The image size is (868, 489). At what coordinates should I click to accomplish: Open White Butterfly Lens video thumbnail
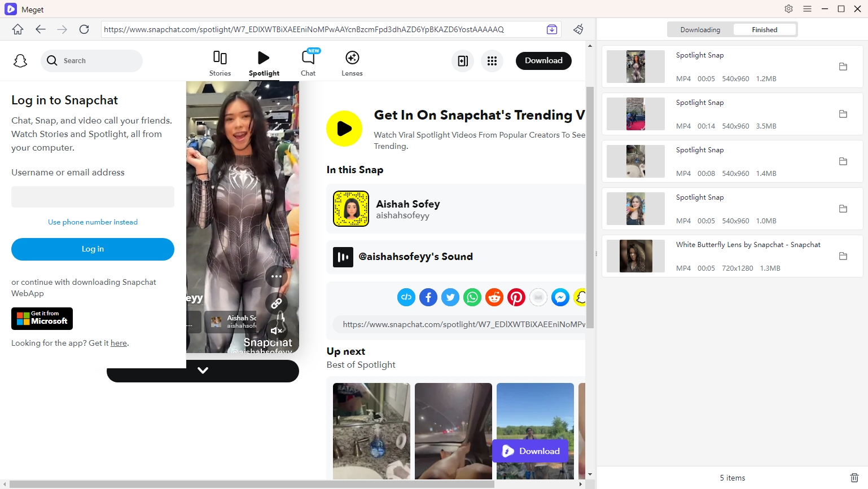tap(635, 256)
